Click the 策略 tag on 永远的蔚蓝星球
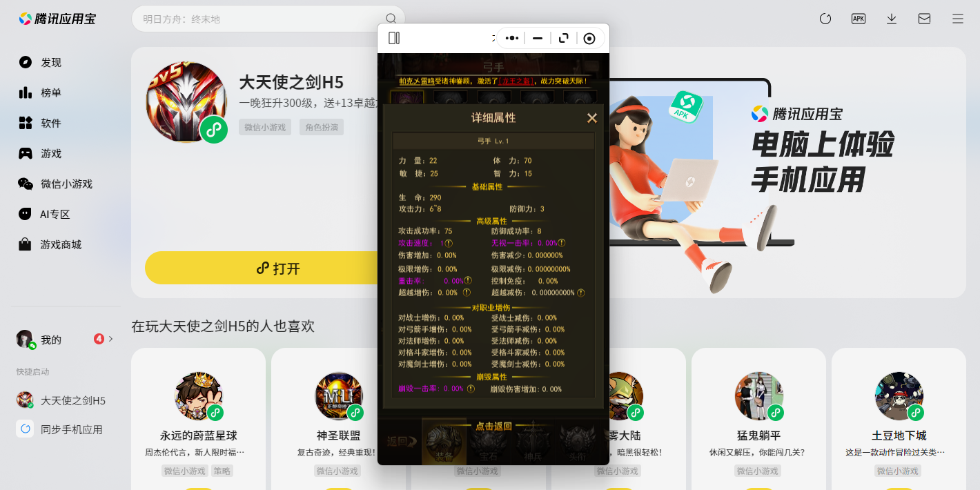Screen dimensions: 980x490 222,471
